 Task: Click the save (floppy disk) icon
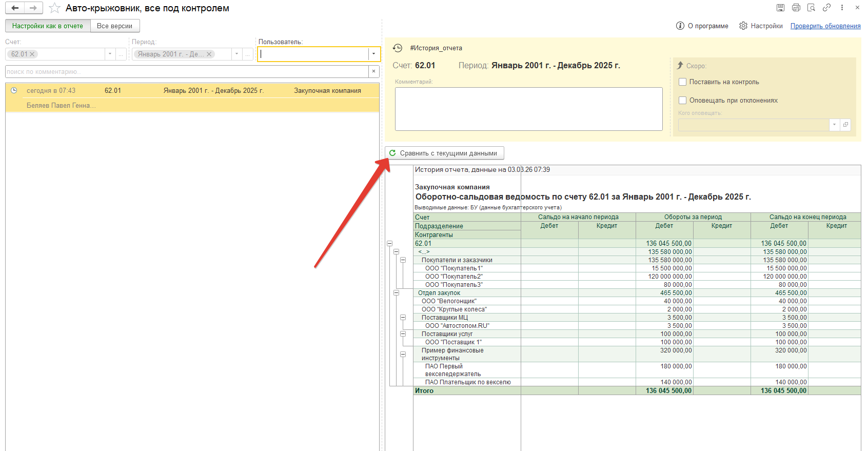[780, 8]
